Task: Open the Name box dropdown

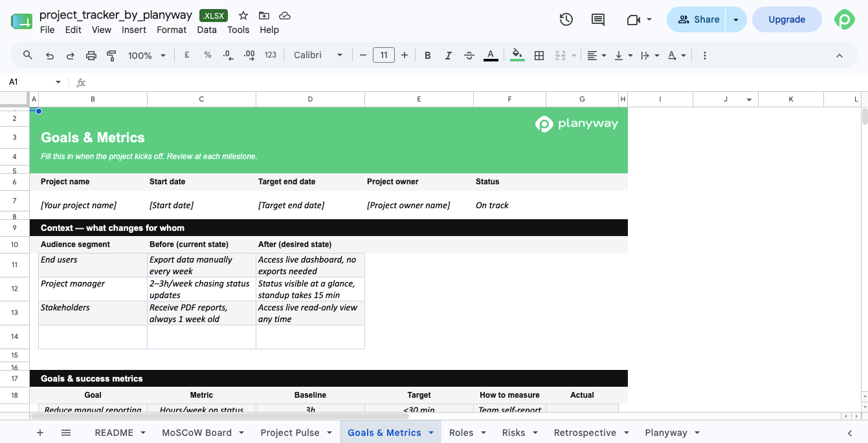Action: point(58,82)
